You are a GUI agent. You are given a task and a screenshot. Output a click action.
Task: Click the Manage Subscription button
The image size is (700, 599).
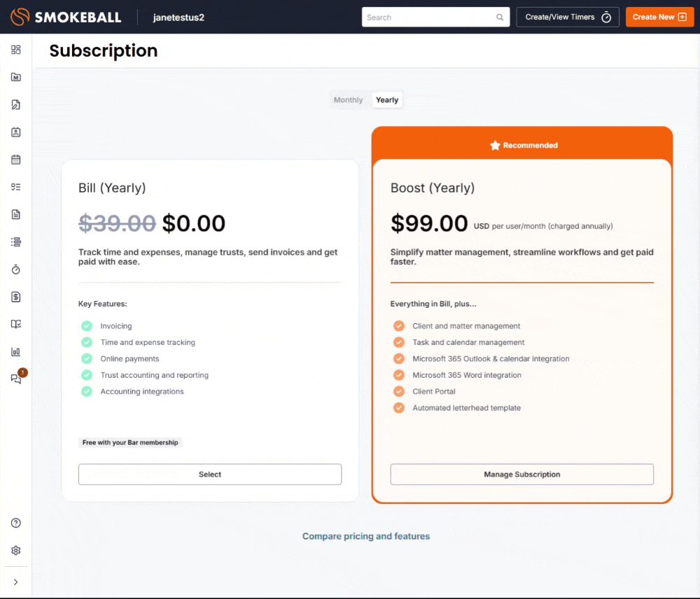point(521,474)
